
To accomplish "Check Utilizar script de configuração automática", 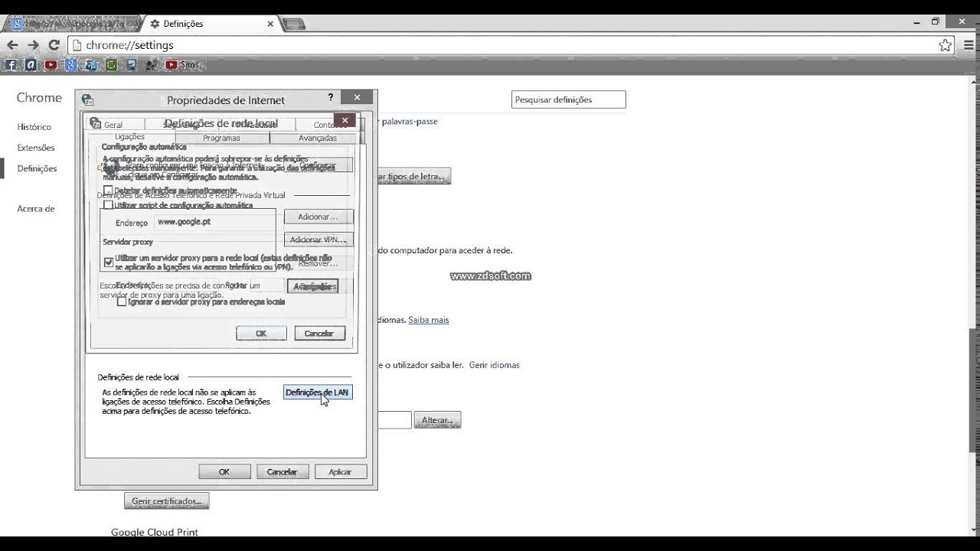I will pos(108,205).
